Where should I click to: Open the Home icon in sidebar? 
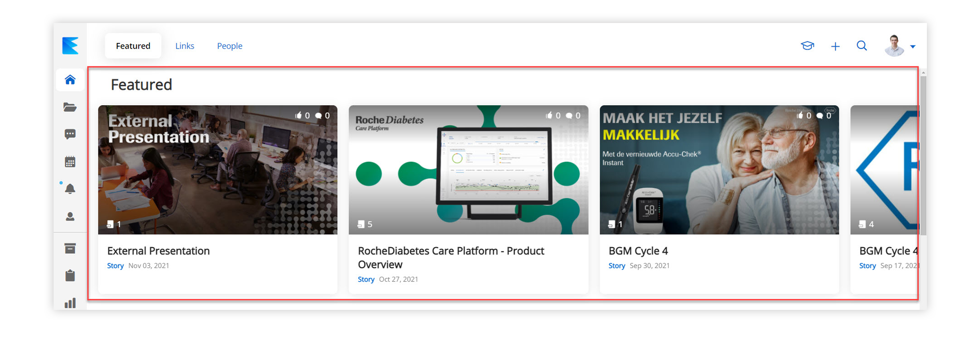point(70,80)
